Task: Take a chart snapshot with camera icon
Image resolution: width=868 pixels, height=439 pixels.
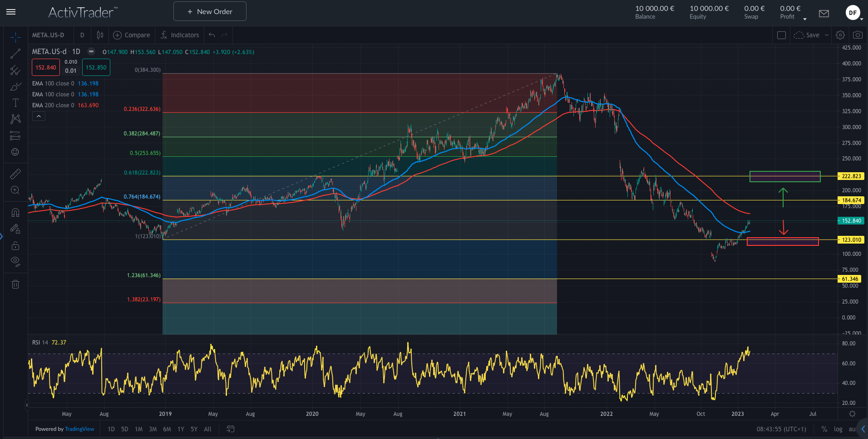Action: (x=857, y=35)
